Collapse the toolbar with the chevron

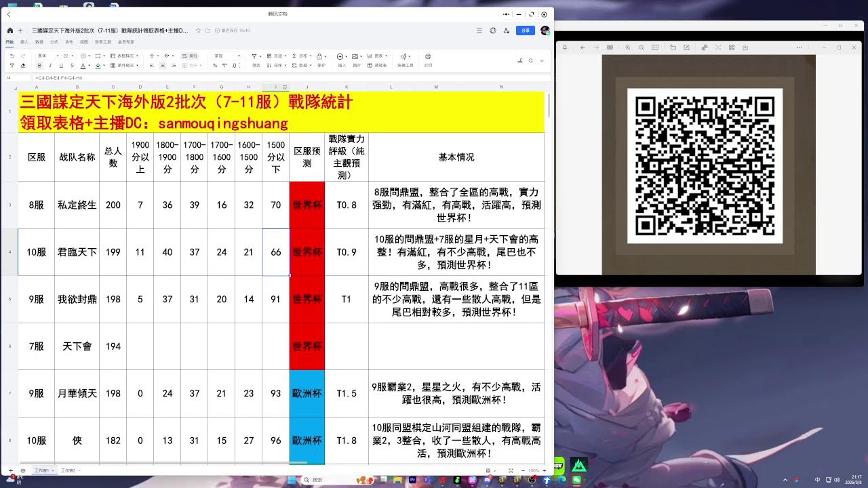[x=542, y=60]
